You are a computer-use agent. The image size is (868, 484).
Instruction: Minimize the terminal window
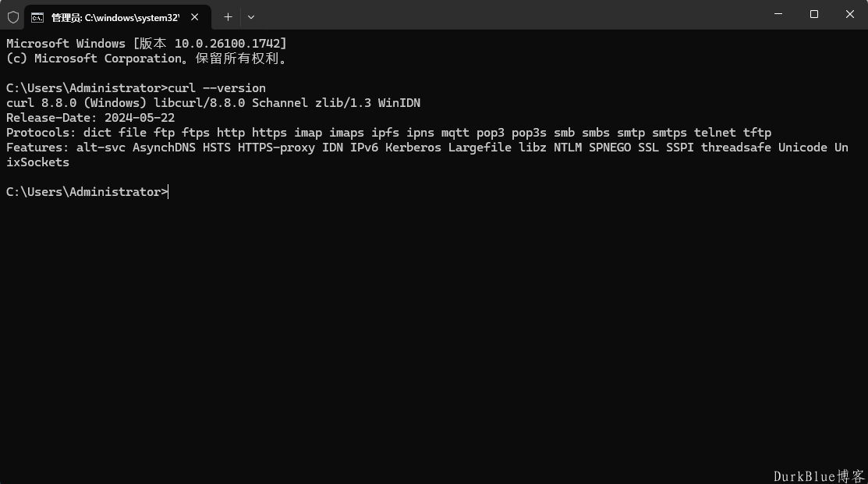click(778, 14)
